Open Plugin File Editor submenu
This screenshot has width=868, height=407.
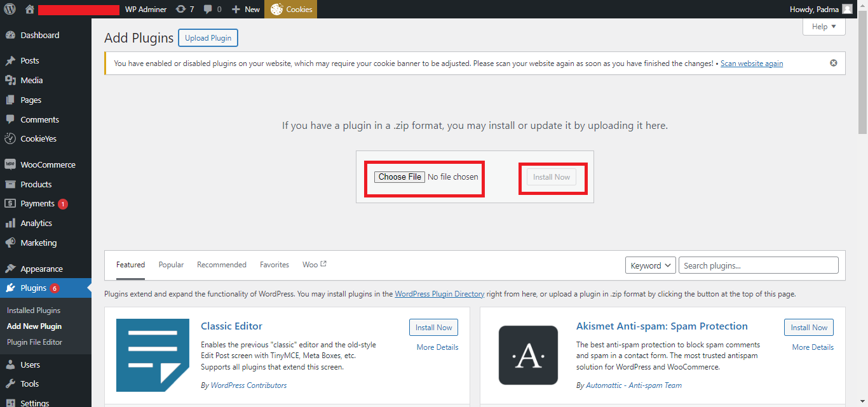tap(35, 342)
